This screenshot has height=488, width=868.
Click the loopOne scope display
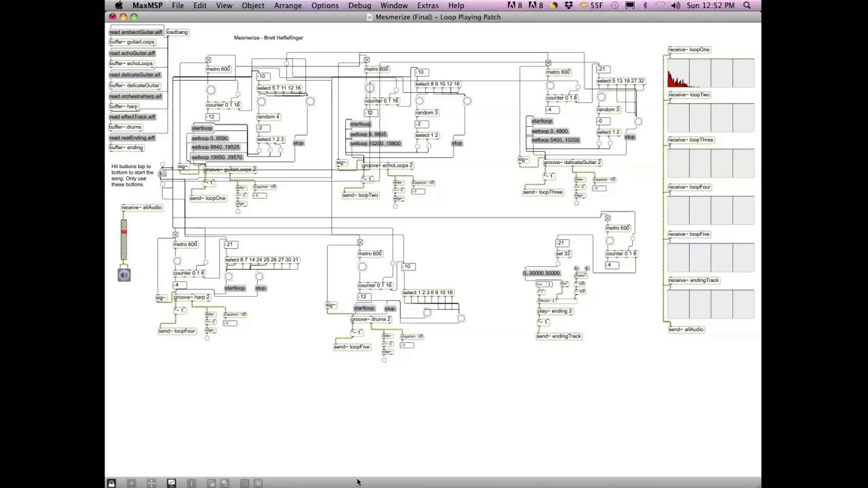pos(711,73)
